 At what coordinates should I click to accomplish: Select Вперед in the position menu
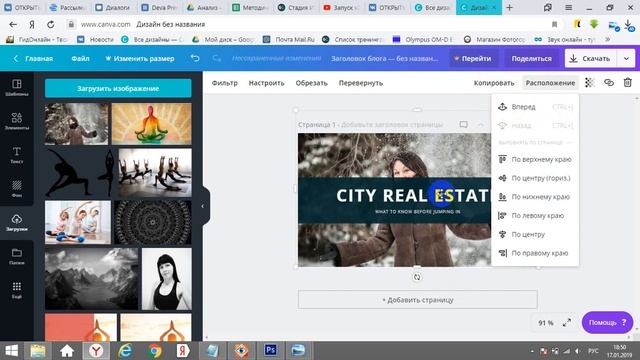click(535, 107)
